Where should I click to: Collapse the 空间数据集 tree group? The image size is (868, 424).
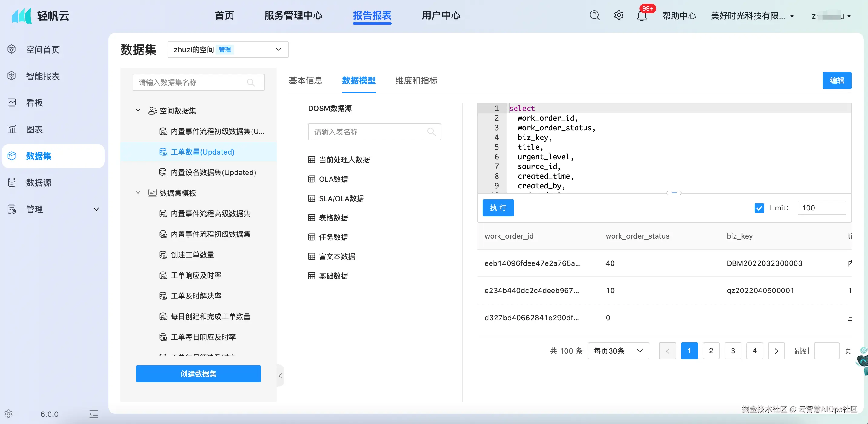(138, 110)
